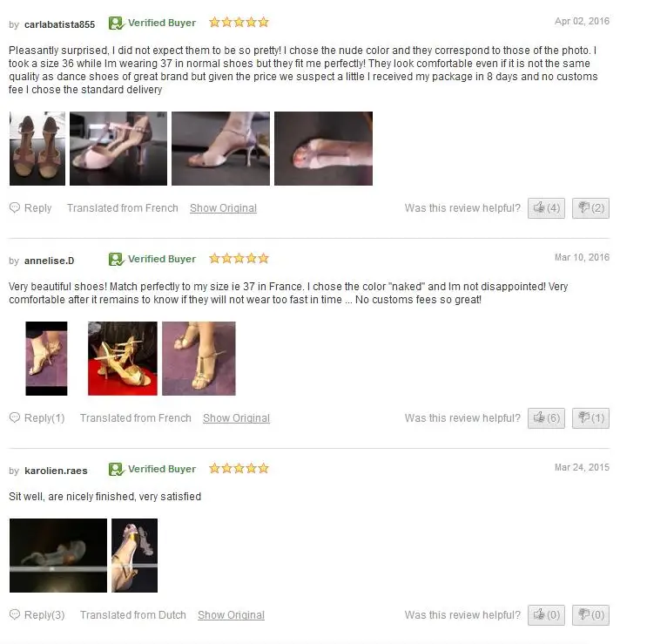Viewport: 647px width, 644px height.
Task: Open karolien.raes's dark shoe photo
Action: point(58,556)
